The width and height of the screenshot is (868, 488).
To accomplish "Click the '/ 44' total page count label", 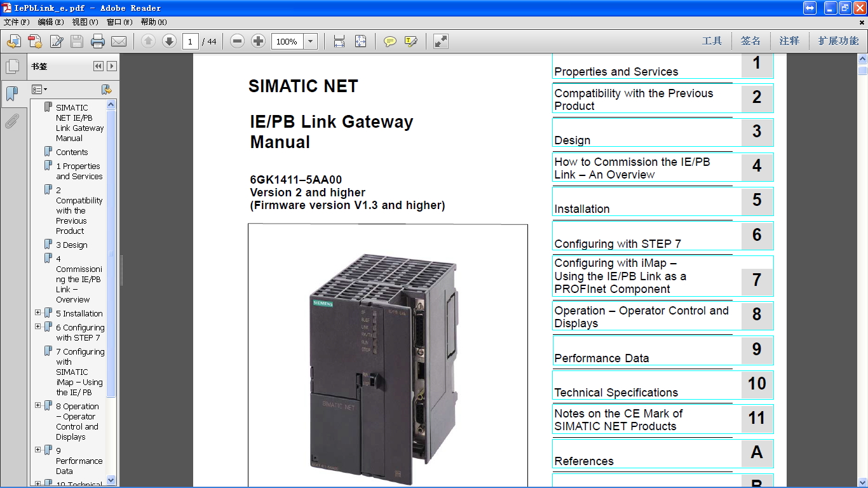I will point(209,42).
